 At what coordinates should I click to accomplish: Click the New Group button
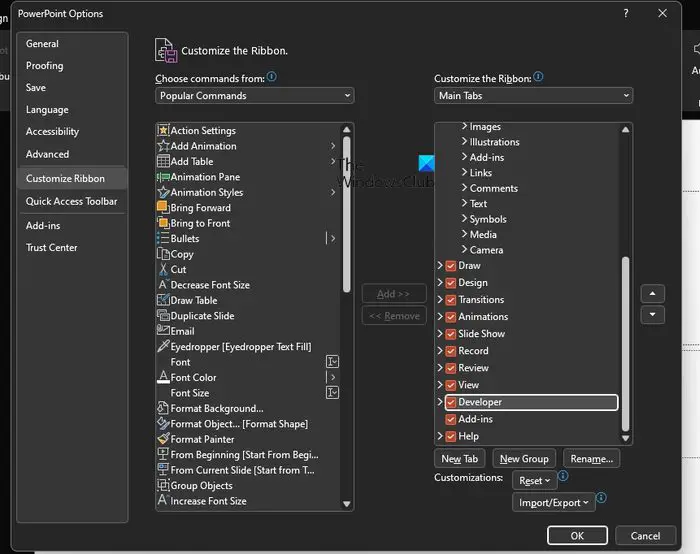point(524,458)
